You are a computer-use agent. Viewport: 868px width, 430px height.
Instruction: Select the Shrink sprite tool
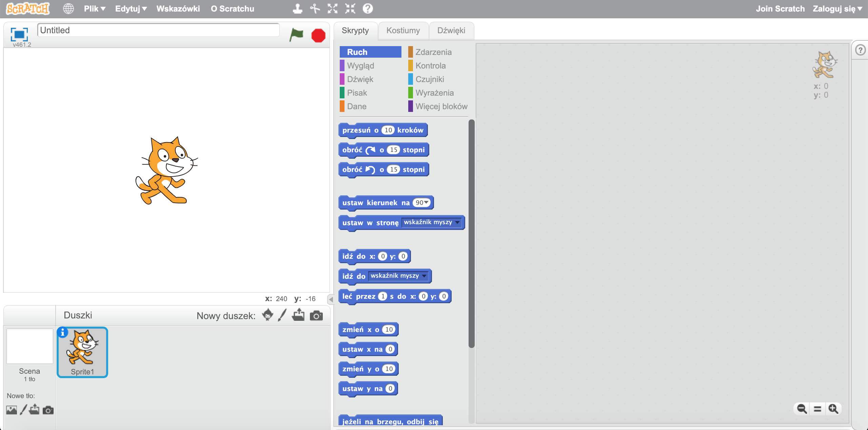(x=350, y=9)
